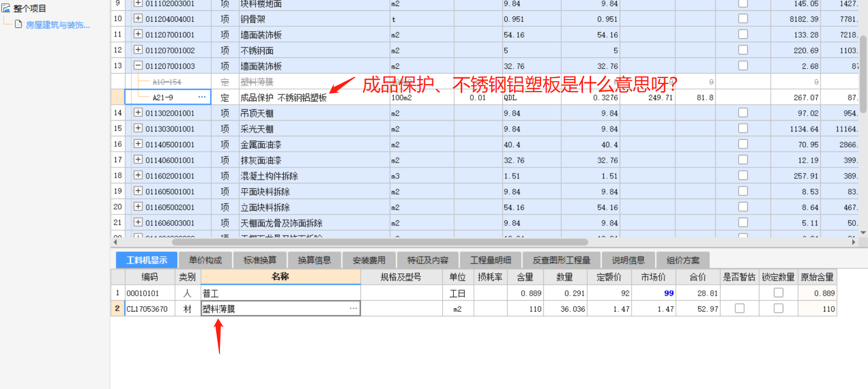The width and height of the screenshot is (868, 389).
Task: Select the 1134.64 unit price of 采光天棚
Action: (795, 129)
